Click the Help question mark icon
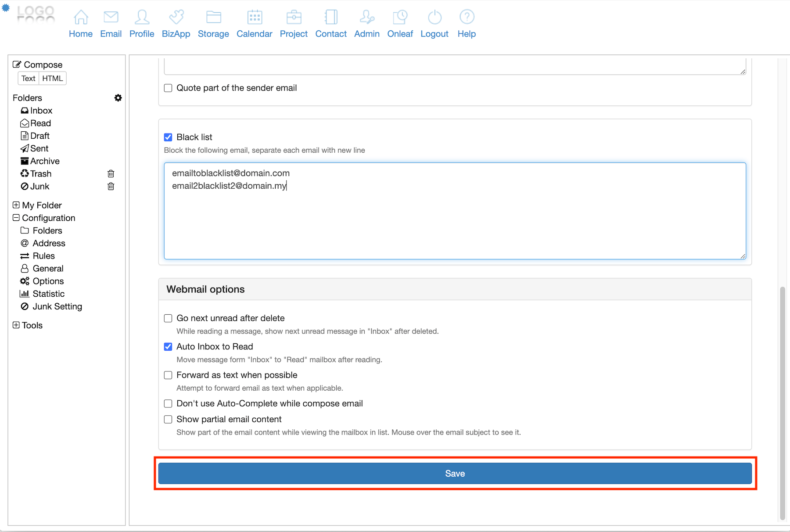 click(467, 18)
